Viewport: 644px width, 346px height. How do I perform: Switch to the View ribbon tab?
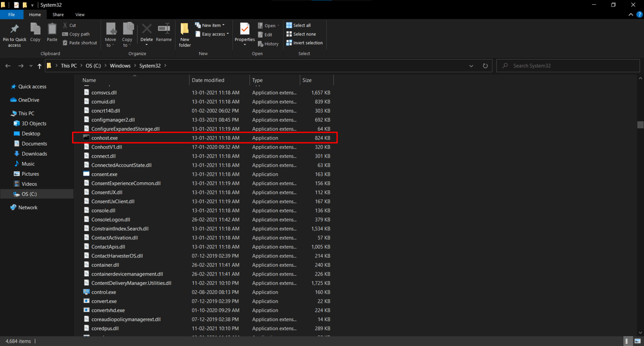(x=80, y=15)
